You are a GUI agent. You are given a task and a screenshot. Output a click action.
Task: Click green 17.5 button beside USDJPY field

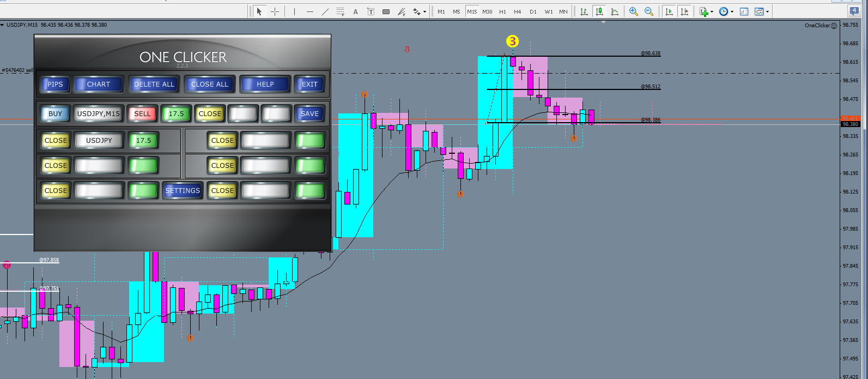[143, 140]
